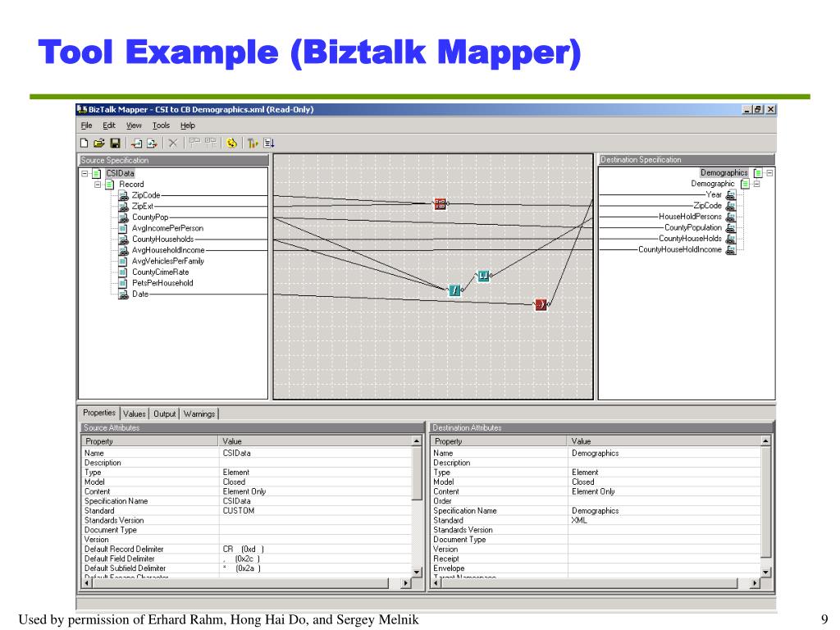Select Date field in source tree

coord(140,294)
